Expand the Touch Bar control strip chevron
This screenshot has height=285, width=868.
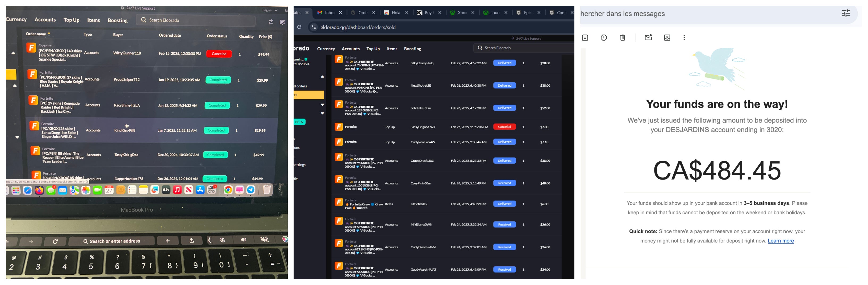click(210, 240)
